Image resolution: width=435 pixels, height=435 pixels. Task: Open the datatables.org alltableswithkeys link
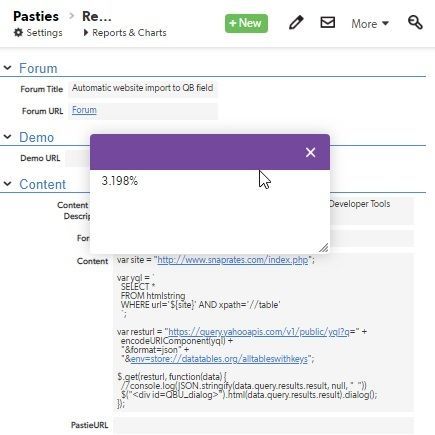coord(219,359)
